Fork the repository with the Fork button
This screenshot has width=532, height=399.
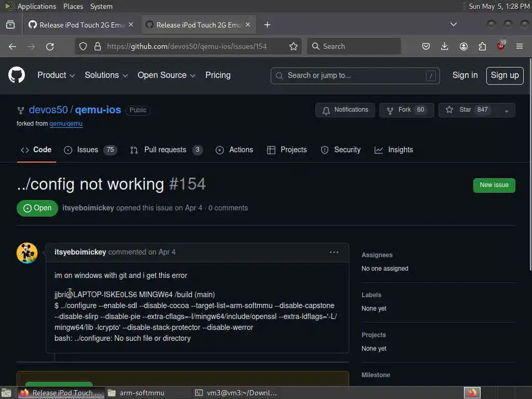click(406, 110)
